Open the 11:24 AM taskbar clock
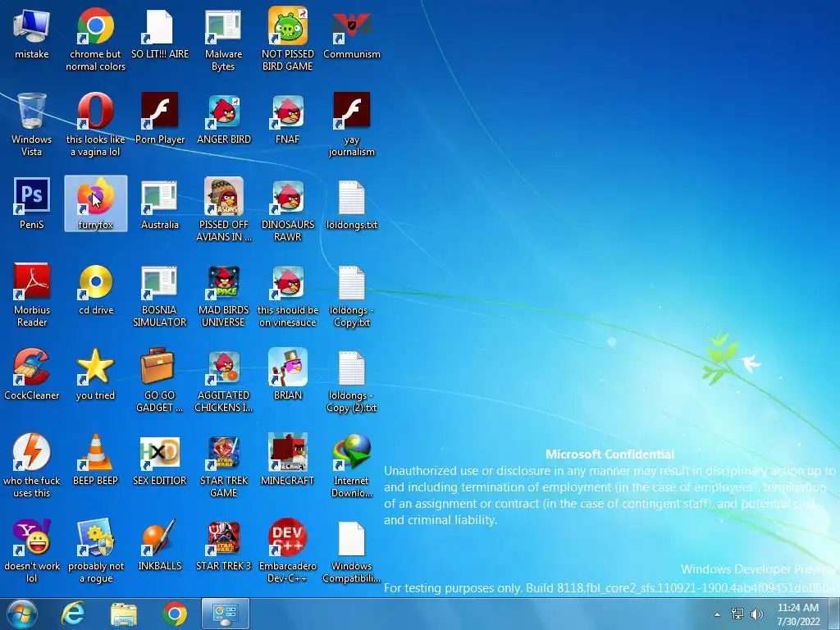Viewport: 840px width, 630px height. tap(798, 614)
